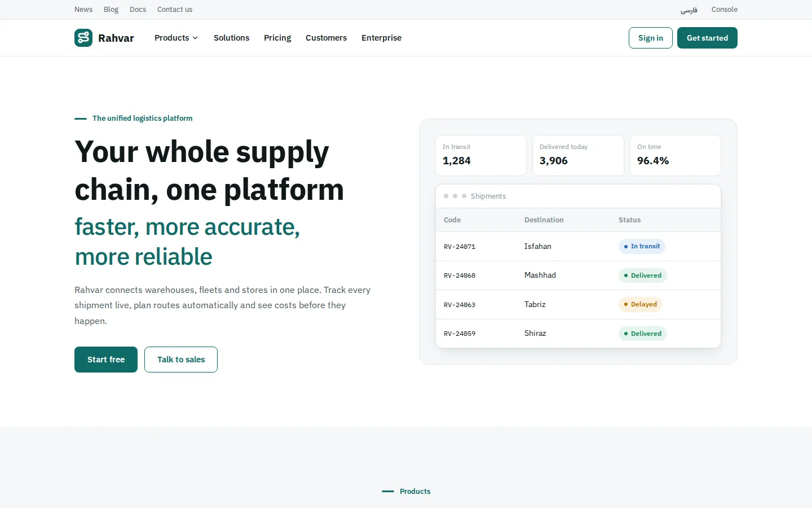812x508 pixels.
Task: Click Delivered badge in Mashhad row
Action: pos(643,275)
